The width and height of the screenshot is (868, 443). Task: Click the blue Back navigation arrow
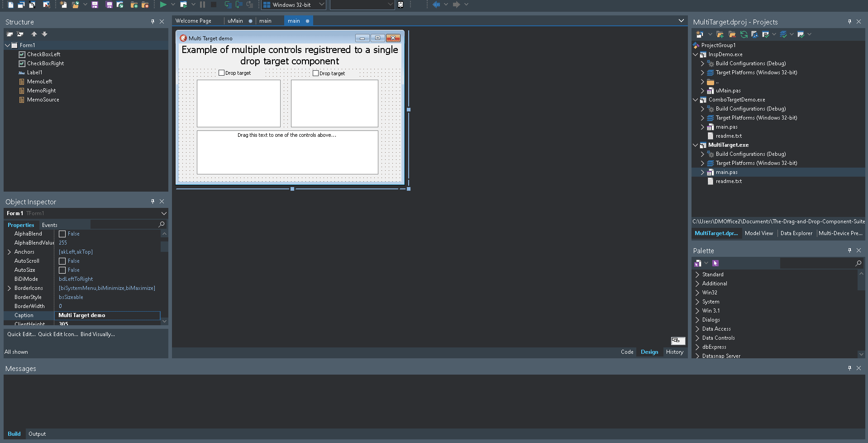436,5
